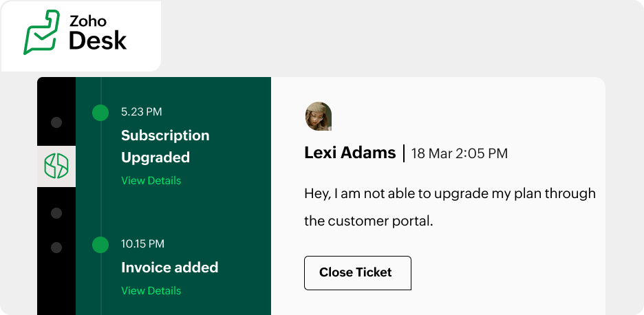View Details of the Subscription Upgraded event
644x315 pixels.
151,180
